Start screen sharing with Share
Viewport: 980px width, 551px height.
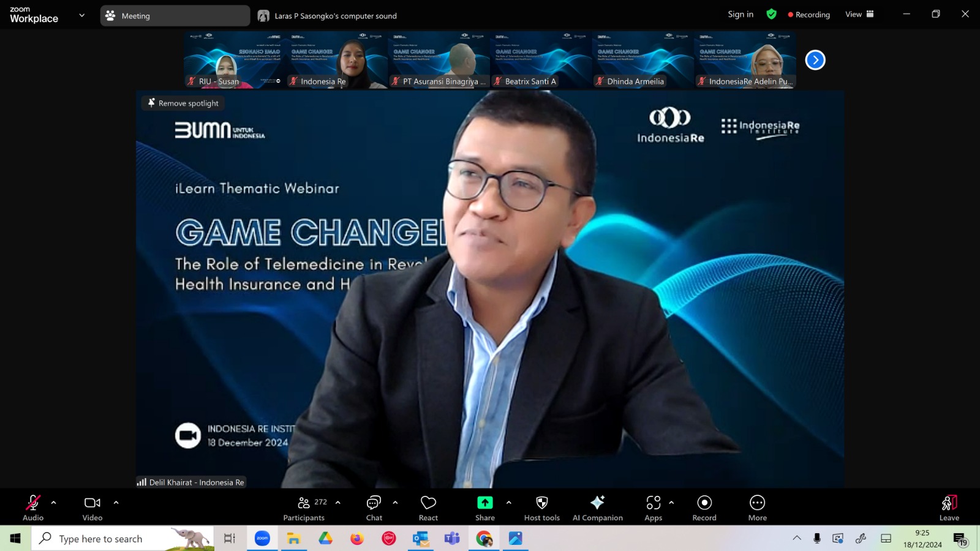(484, 508)
